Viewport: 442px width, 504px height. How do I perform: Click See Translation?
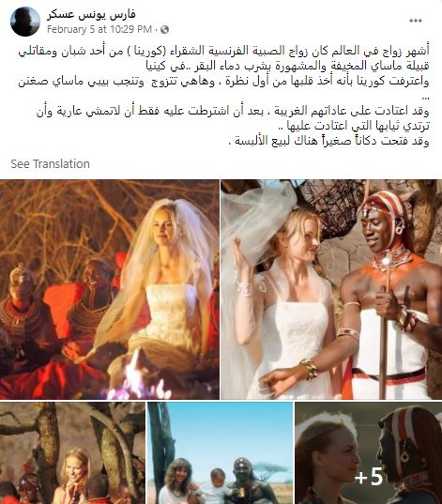point(50,164)
